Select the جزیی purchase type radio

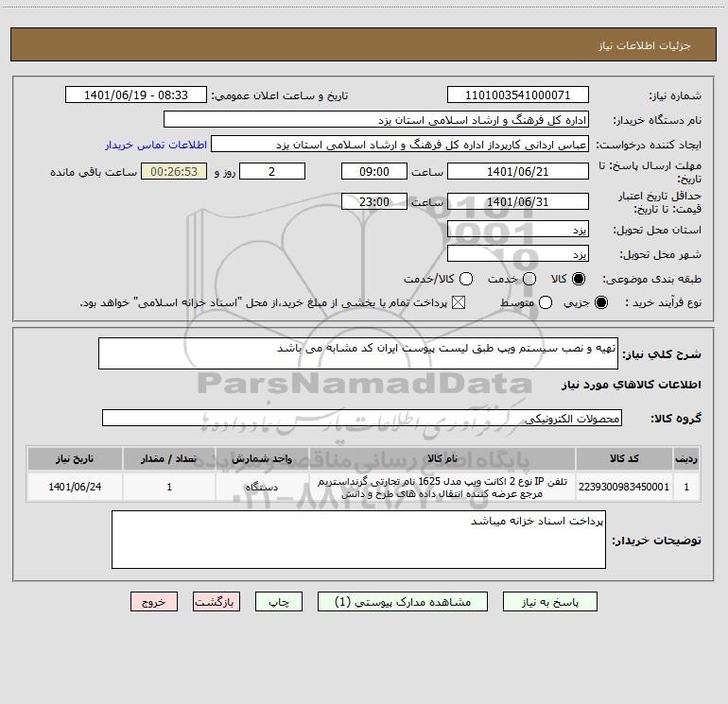click(x=601, y=302)
